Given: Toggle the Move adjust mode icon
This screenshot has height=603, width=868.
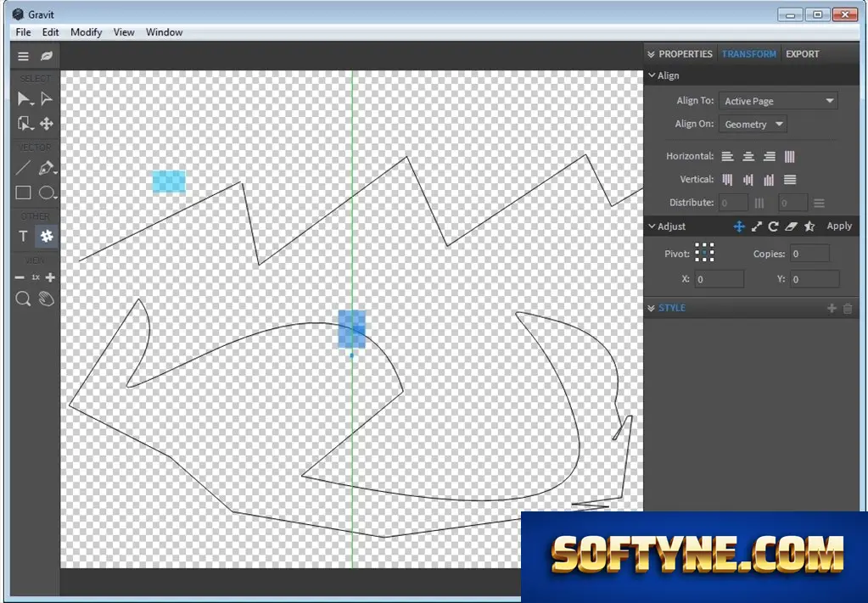Looking at the screenshot, I should coord(738,226).
